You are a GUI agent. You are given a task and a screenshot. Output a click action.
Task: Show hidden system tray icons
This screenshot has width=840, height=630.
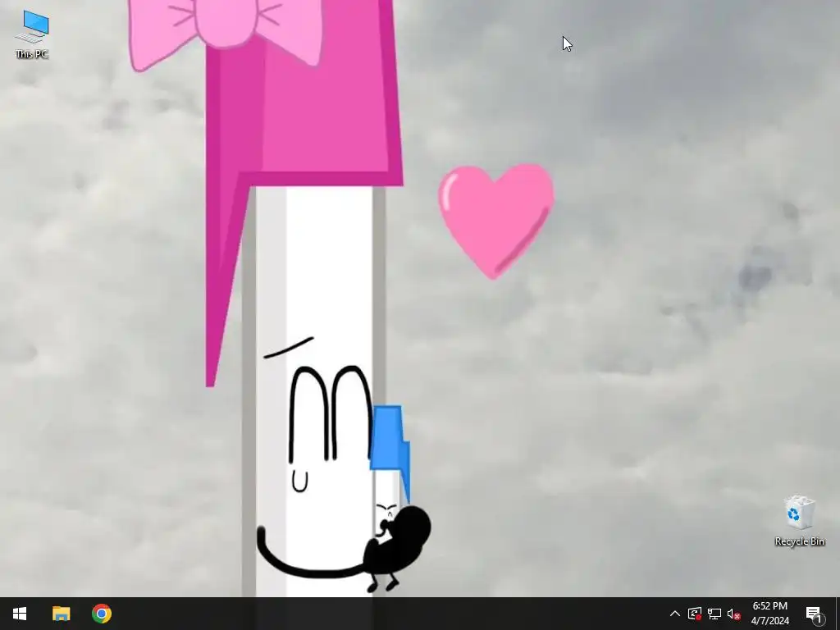tap(675, 614)
